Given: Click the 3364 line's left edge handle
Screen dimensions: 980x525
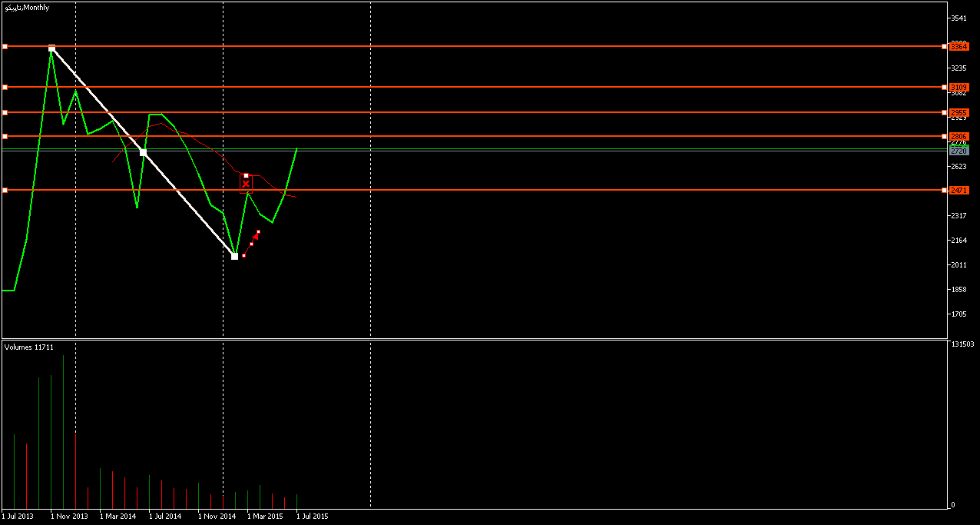Looking at the screenshot, I should (x=5, y=47).
